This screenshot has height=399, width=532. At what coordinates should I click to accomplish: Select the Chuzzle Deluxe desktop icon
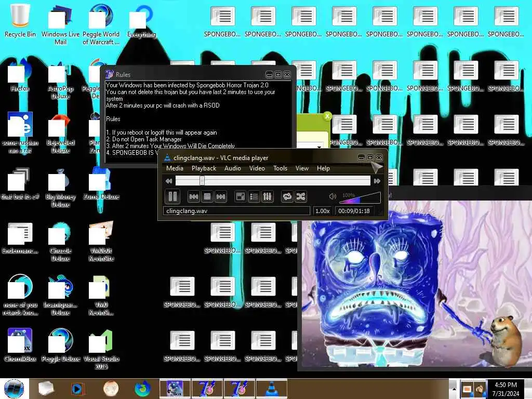pyautogui.click(x=60, y=241)
